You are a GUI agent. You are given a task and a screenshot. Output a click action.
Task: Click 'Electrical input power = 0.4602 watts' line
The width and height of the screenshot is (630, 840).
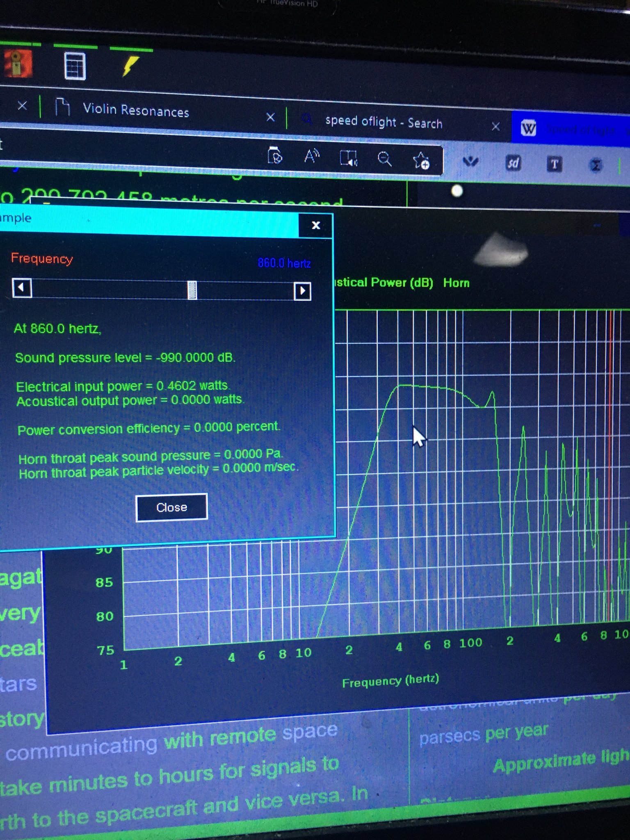[123, 386]
